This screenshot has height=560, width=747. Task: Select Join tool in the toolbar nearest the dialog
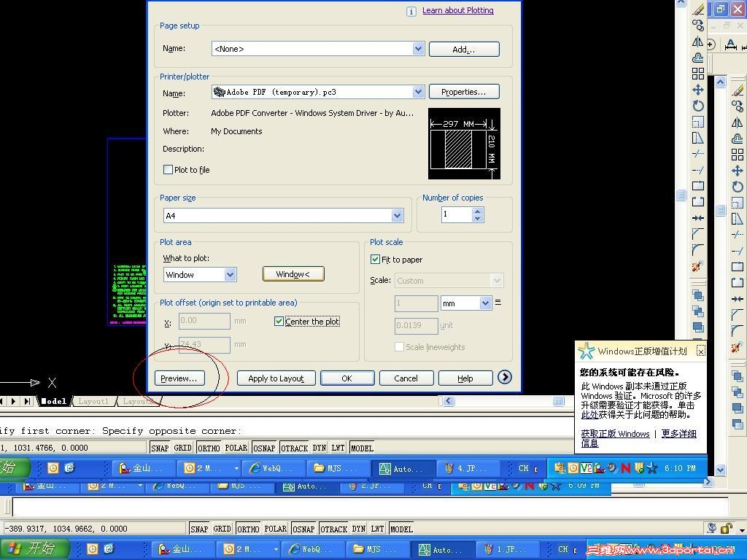pos(698,217)
